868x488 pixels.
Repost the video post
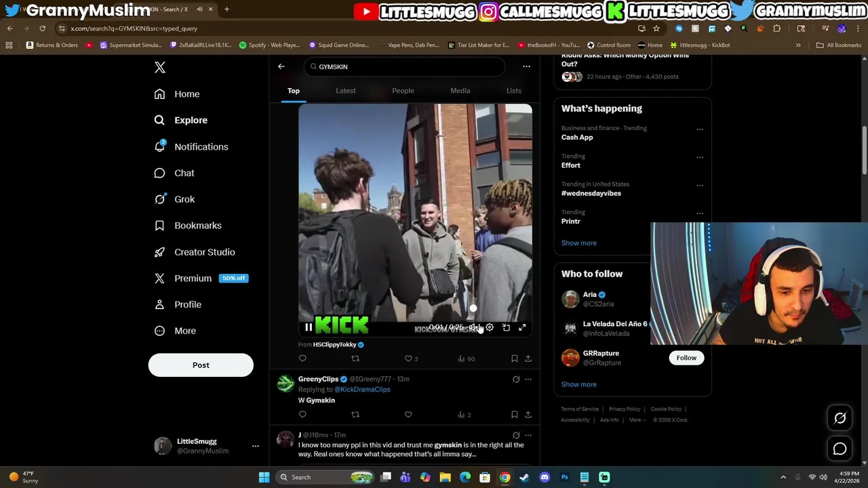(355, 359)
